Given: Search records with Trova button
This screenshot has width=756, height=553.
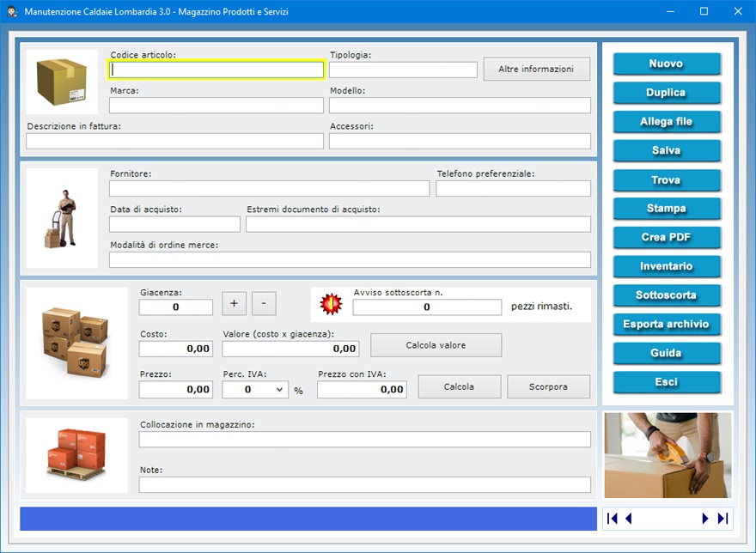Looking at the screenshot, I should [667, 179].
